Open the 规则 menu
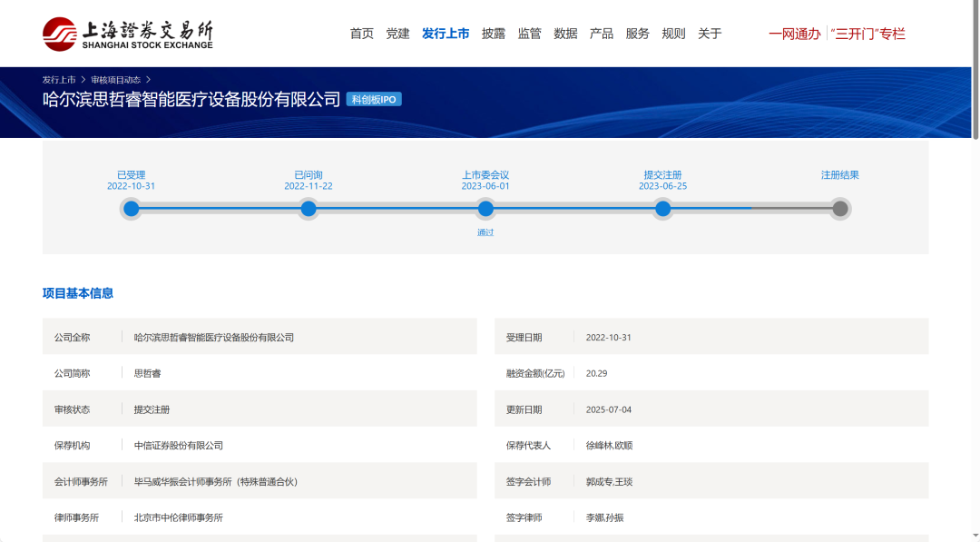The image size is (980, 542). coord(673,34)
